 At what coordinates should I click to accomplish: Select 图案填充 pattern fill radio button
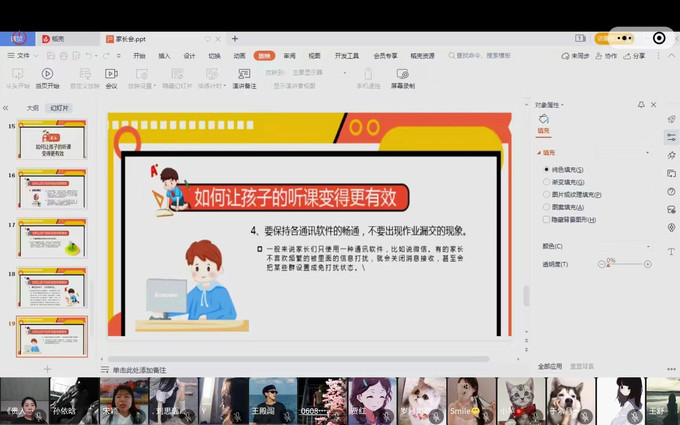click(546, 207)
